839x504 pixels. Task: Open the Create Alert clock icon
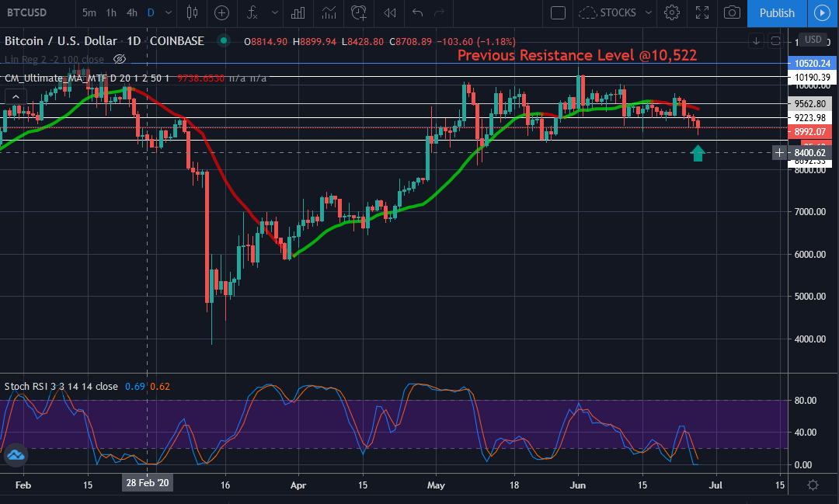(359, 12)
